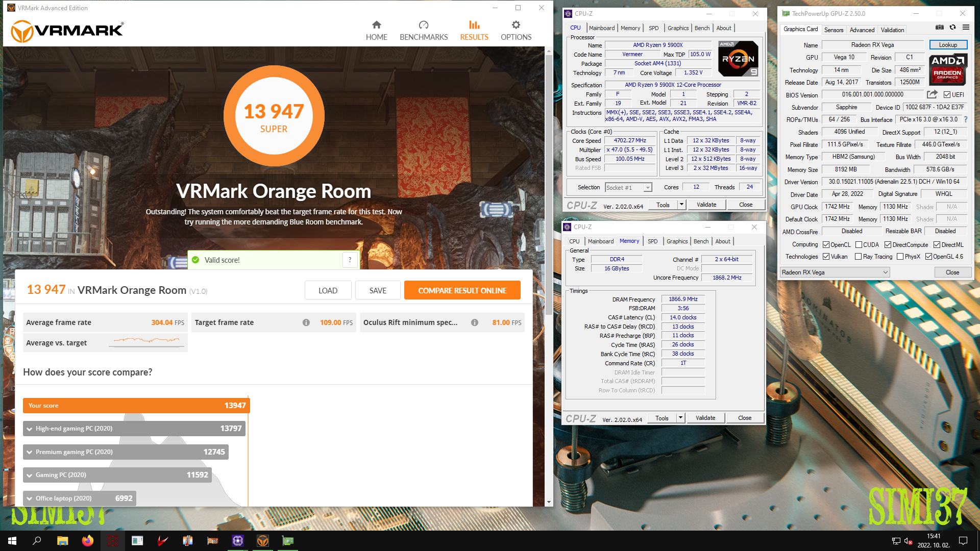Take GPU-Z screenshot with camera icon
Image resolution: width=980 pixels, height=551 pixels.
939,28
